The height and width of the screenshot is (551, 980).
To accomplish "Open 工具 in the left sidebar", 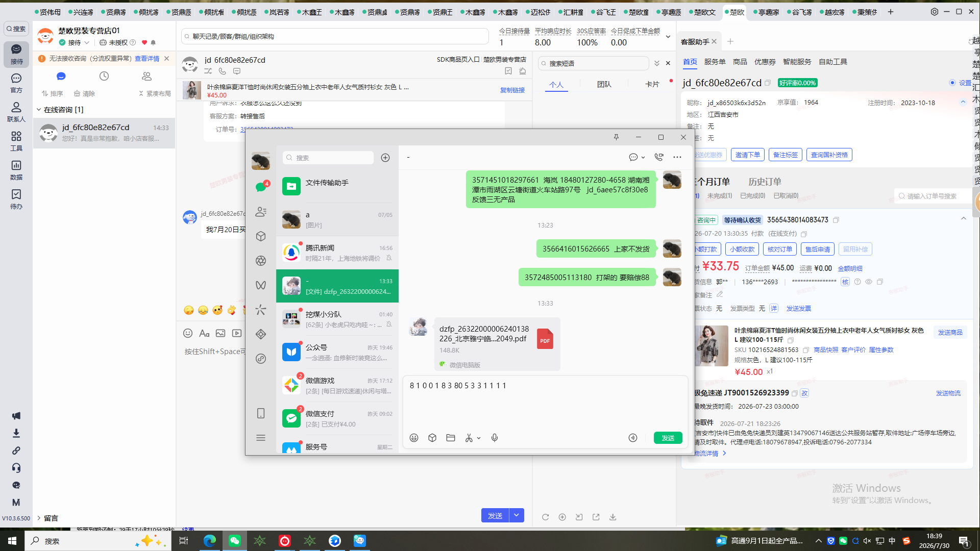I will tap(16, 141).
